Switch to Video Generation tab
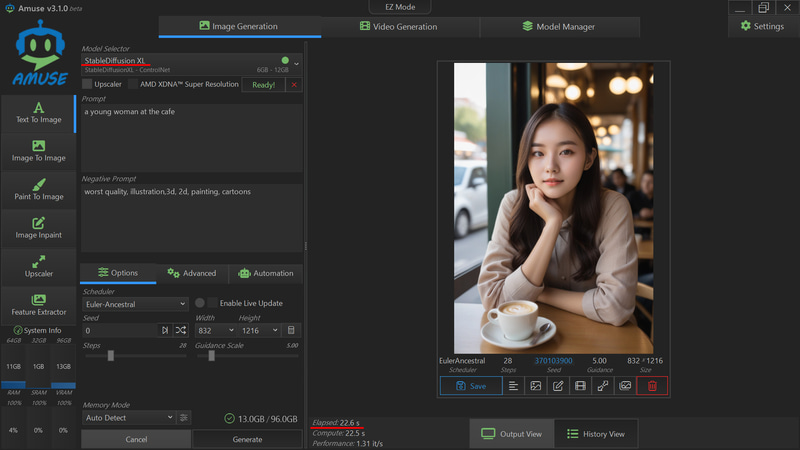 398,27
